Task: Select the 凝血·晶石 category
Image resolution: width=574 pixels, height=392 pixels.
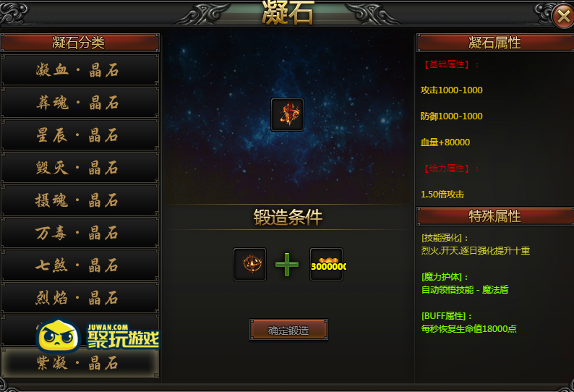Action: [x=80, y=70]
